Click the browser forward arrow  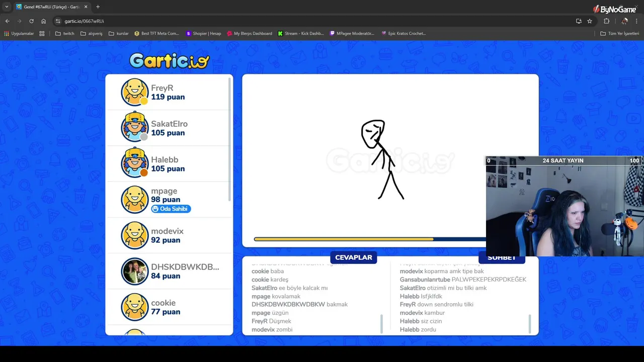point(20,21)
